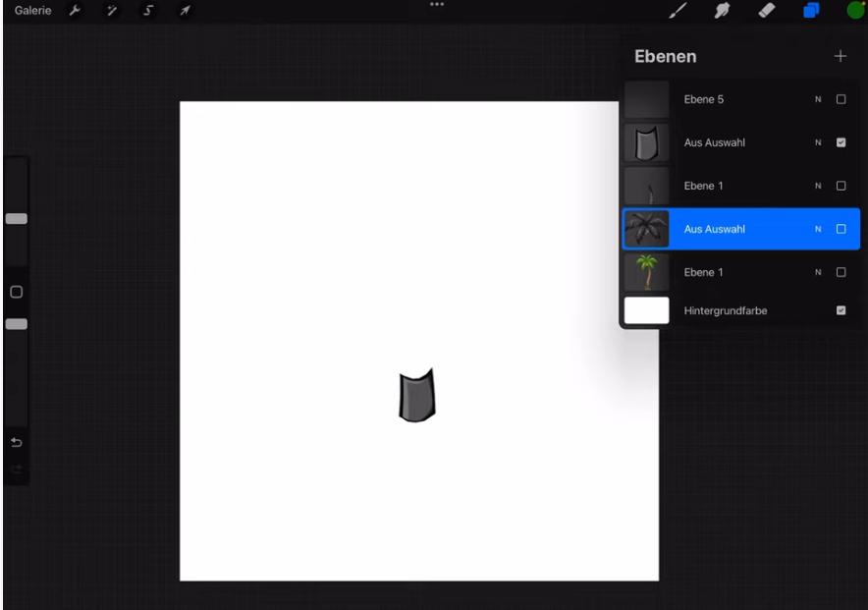Open the Actions wrench menu
868x610 pixels.
pos(75,11)
